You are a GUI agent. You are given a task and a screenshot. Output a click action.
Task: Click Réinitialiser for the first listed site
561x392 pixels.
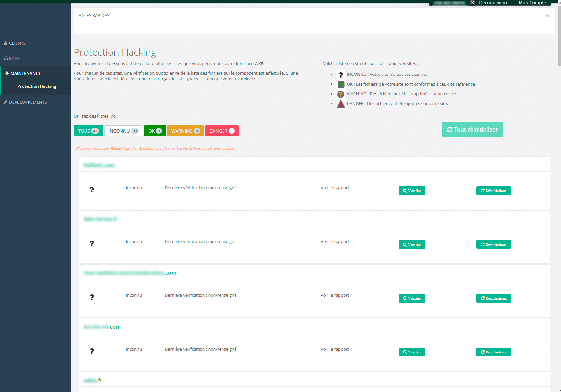pos(494,191)
